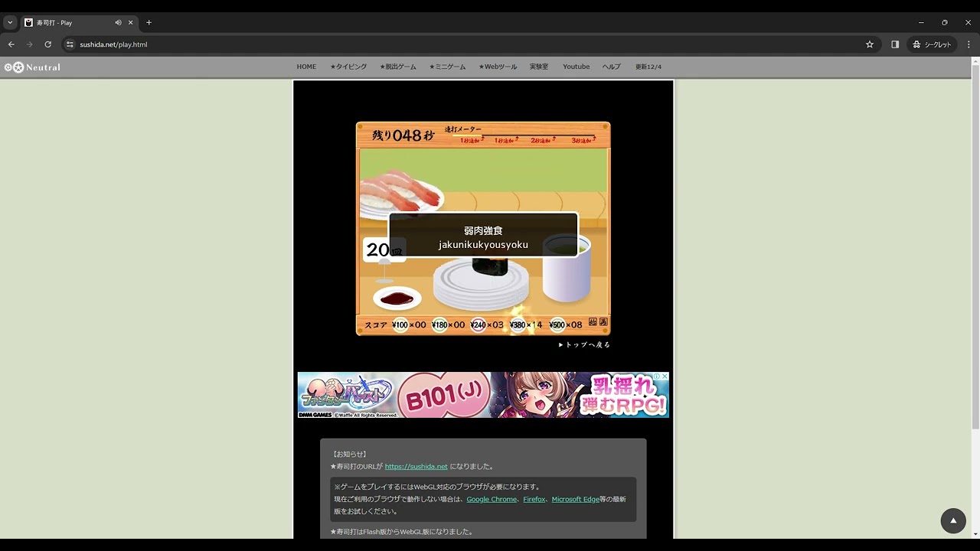Click the 【お知らせ】 heading
The height and width of the screenshot is (551, 980).
pyautogui.click(x=350, y=454)
